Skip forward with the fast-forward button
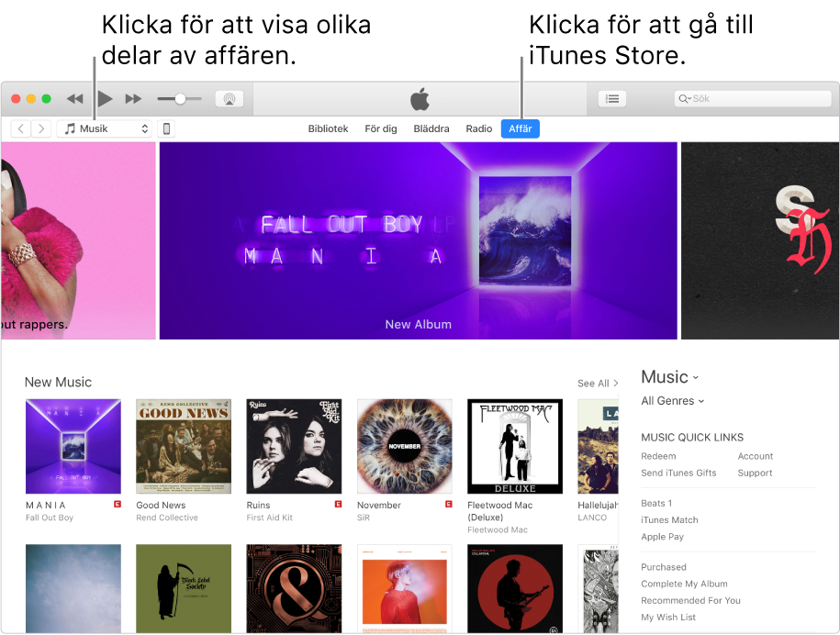This screenshot has height=635, width=840. [x=133, y=98]
